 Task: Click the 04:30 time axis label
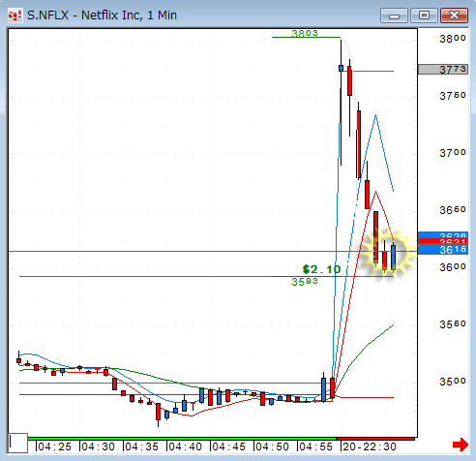tap(98, 446)
